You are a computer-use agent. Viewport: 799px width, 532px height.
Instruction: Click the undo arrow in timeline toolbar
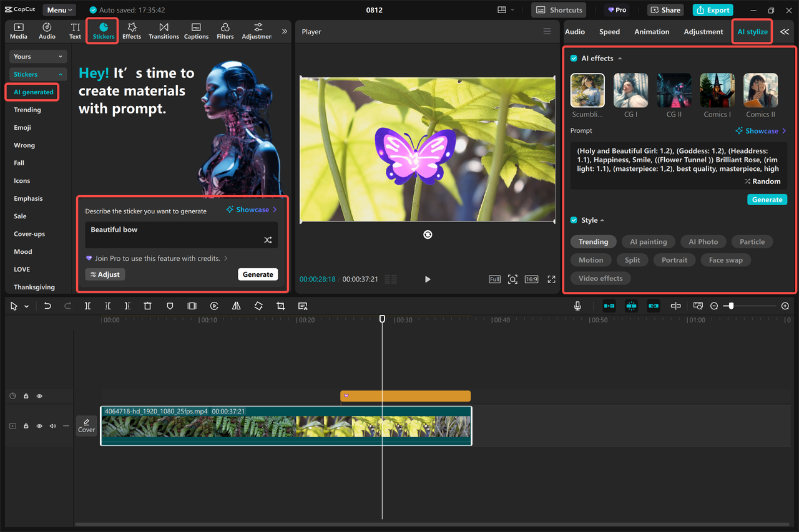(47, 306)
